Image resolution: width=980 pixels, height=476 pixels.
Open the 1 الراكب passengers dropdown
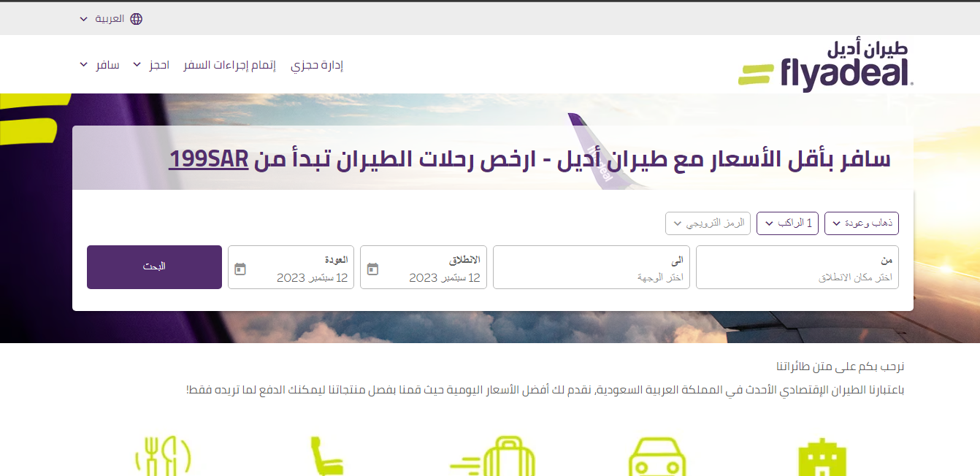pos(788,223)
